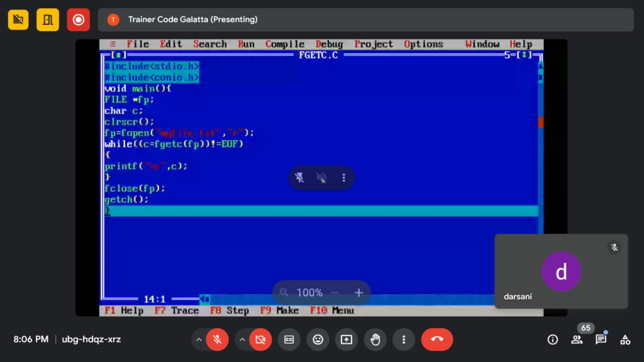
Task: Click the yellow door icon at top left
Action: [48, 19]
